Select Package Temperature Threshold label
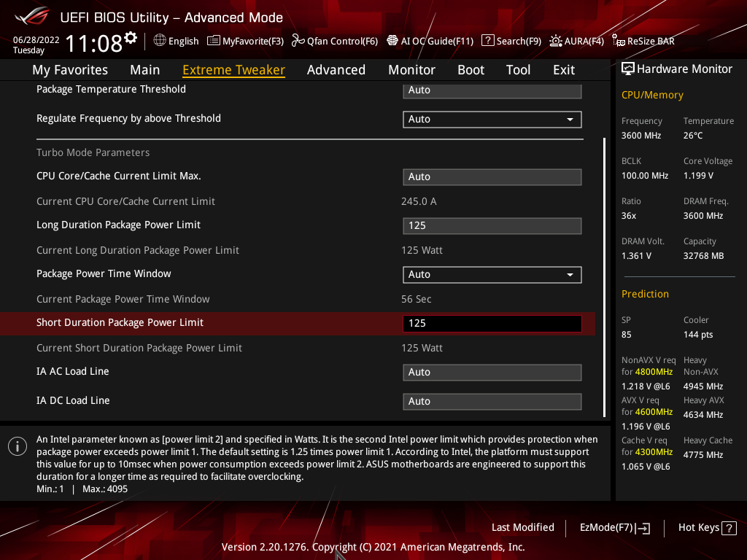The image size is (747, 560). click(x=111, y=89)
